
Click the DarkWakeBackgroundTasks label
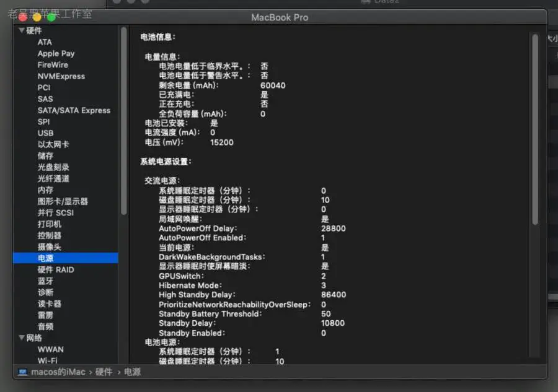[212, 257]
